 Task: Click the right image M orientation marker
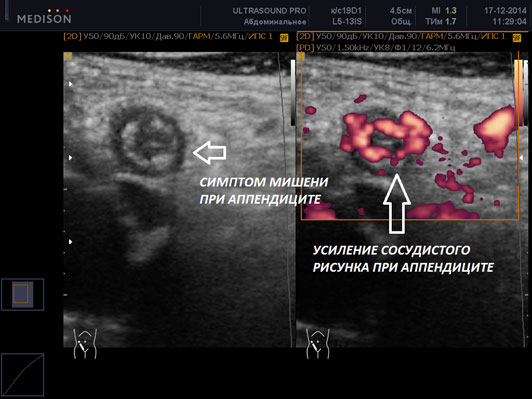pyautogui.click(x=300, y=56)
